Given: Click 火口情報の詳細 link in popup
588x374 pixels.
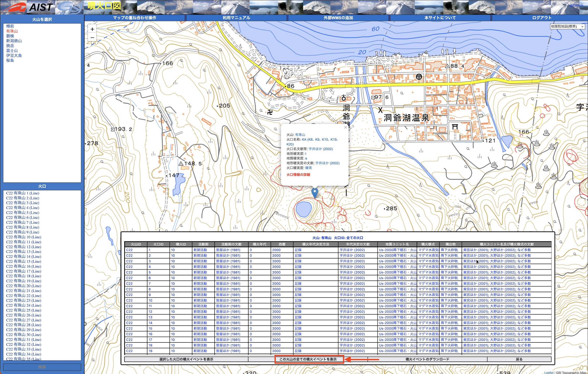Looking at the screenshot, I should pyautogui.click(x=298, y=175).
